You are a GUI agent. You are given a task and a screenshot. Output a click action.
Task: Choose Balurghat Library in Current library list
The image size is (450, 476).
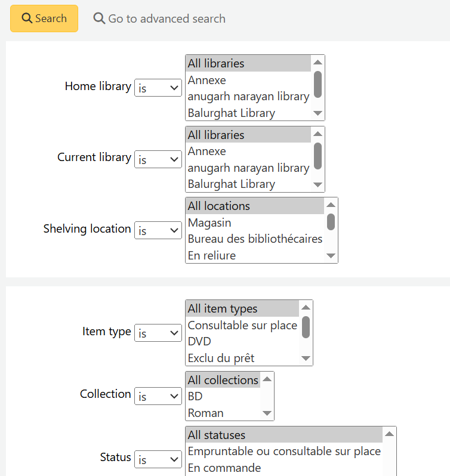click(232, 184)
